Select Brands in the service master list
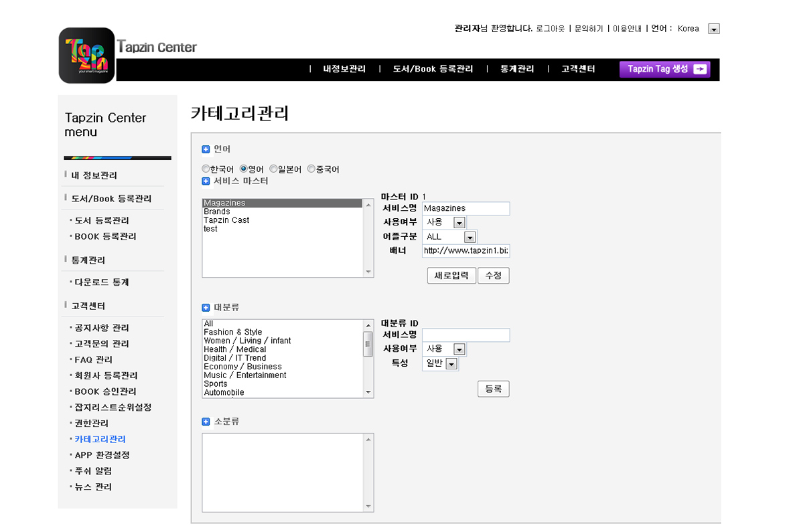This screenshot has width=785, height=532. coord(283,211)
